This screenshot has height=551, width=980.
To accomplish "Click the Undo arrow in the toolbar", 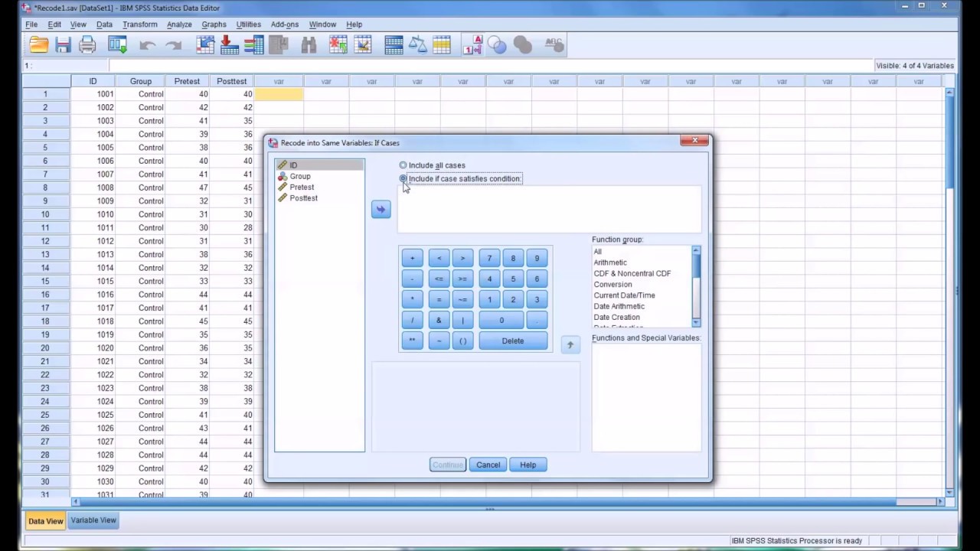I will tap(148, 46).
